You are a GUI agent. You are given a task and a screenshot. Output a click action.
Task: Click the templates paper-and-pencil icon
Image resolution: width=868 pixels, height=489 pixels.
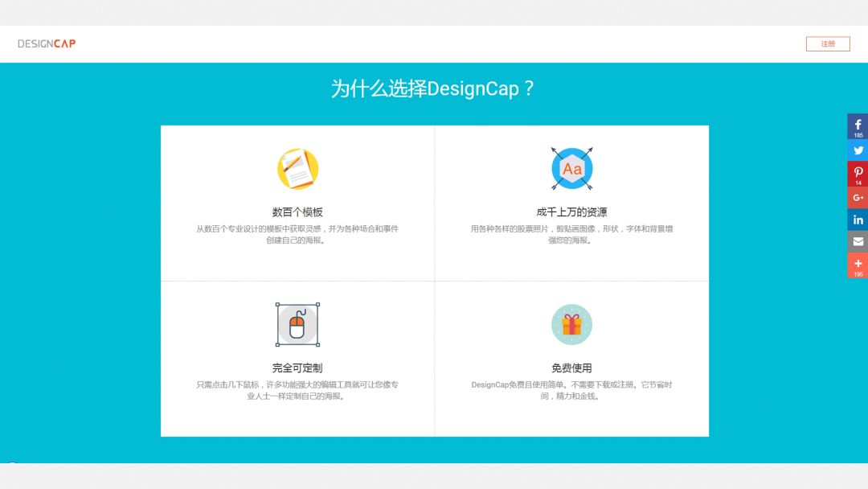click(x=298, y=169)
